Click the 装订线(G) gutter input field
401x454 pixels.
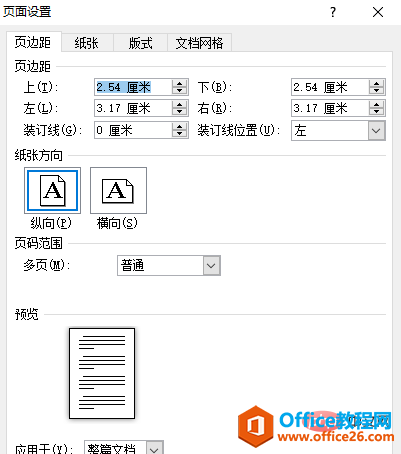pyautogui.click(x=133, y=130)
